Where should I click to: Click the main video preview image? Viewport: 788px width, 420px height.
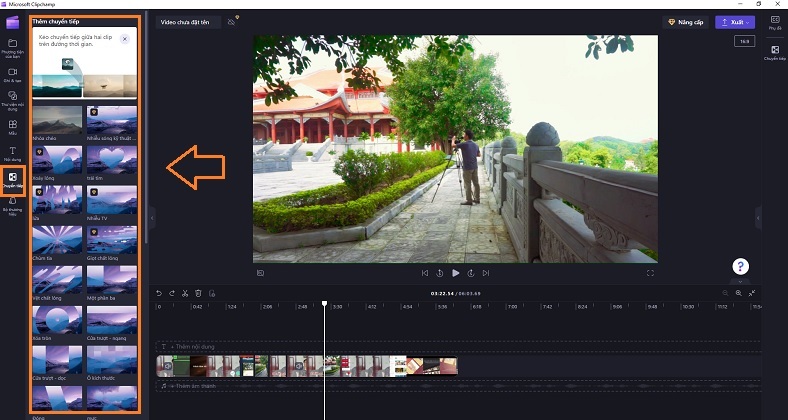(x=455, y=149)
